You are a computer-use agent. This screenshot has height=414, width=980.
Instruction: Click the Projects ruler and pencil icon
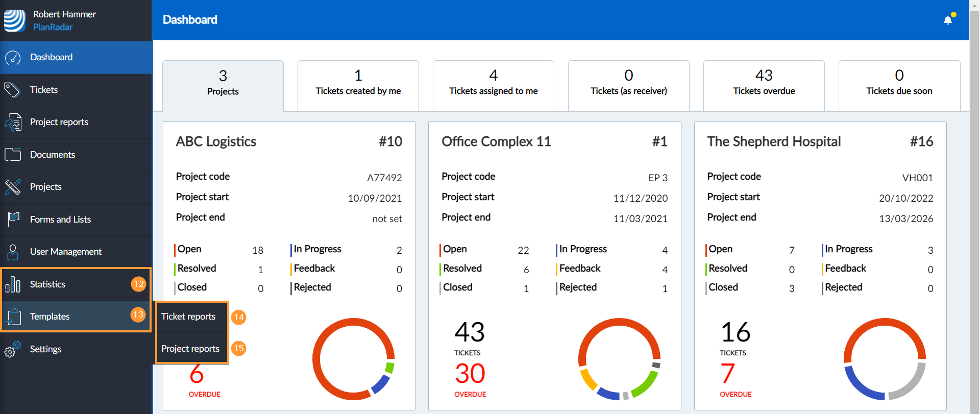[x=13, y=187]
